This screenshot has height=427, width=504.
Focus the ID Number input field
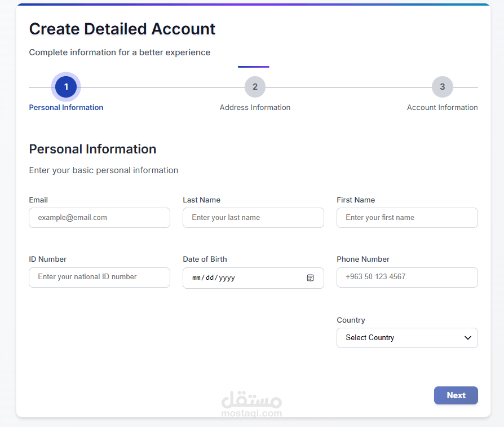pyautogui.click(x=99, y=277)
